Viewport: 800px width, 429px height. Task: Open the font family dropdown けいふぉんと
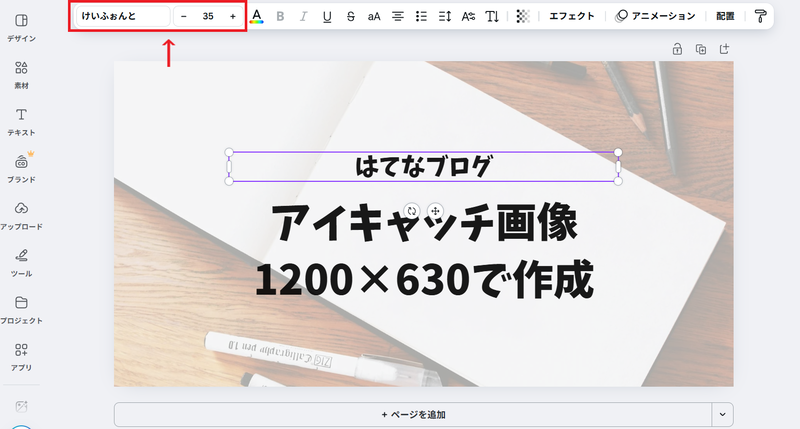123,16
